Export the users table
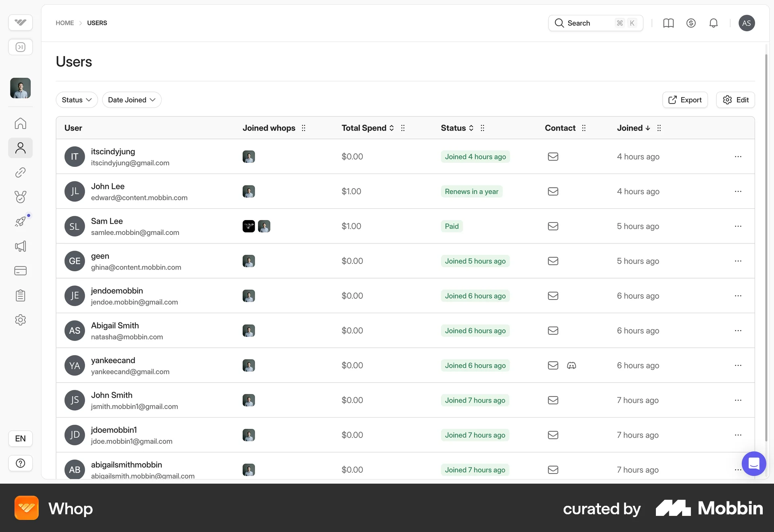Screen dimensions: 774x532 [x=685, y=100]
